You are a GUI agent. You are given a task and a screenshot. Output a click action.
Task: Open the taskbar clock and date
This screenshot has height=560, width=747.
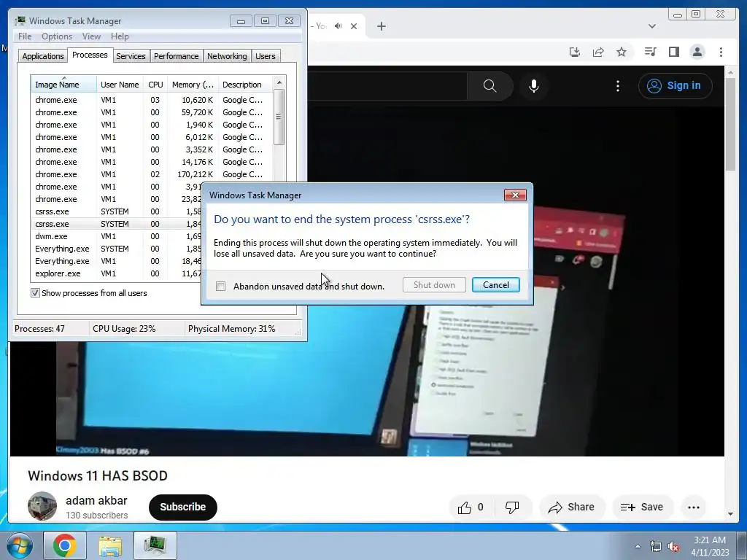(x=710, y=545)
